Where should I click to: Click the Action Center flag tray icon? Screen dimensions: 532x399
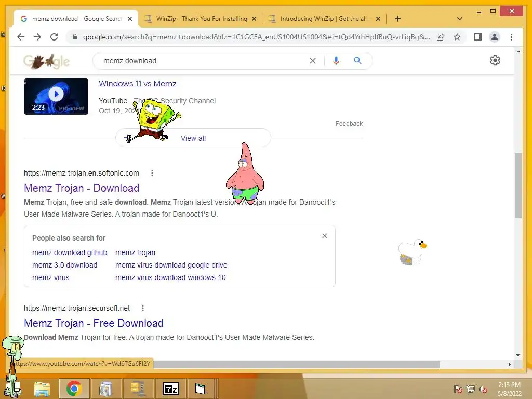tap(458, 389)
